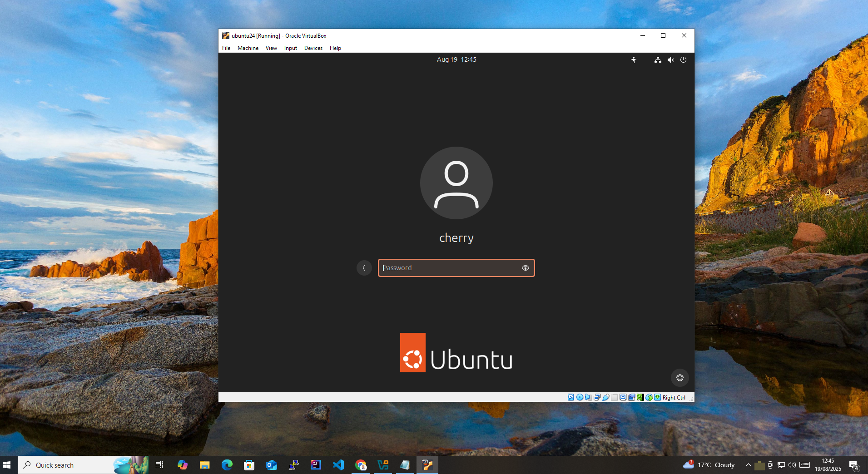Click inside the Password input field

[x=450, y=268]
